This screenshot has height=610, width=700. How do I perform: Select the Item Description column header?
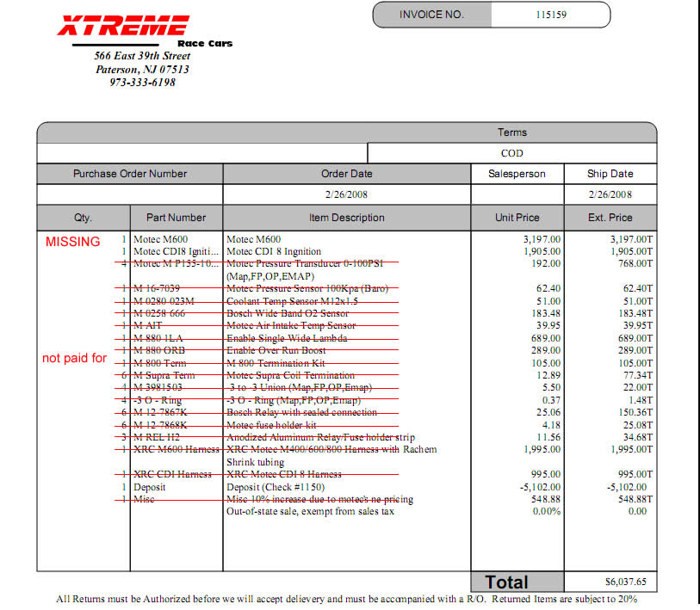[347, 218]
